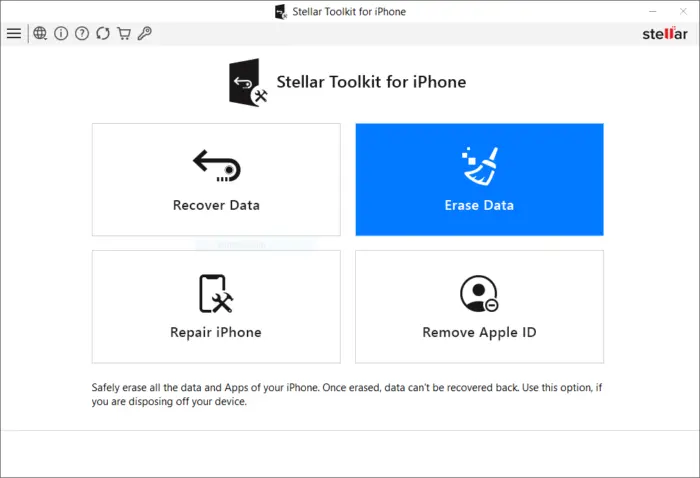Screen dimensions: 700x478
Task: Open the hamburger menu
Action: click(x=14, y=33)
